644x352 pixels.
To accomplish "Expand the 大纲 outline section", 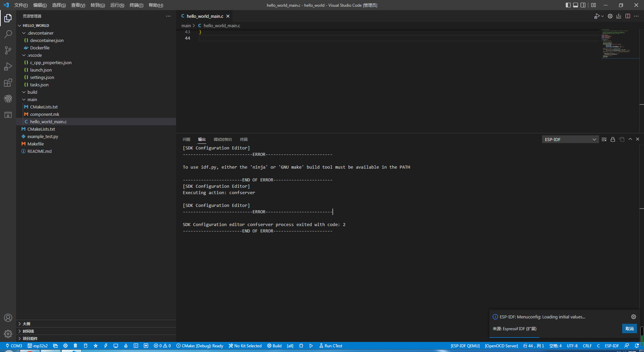I will 96,324.
